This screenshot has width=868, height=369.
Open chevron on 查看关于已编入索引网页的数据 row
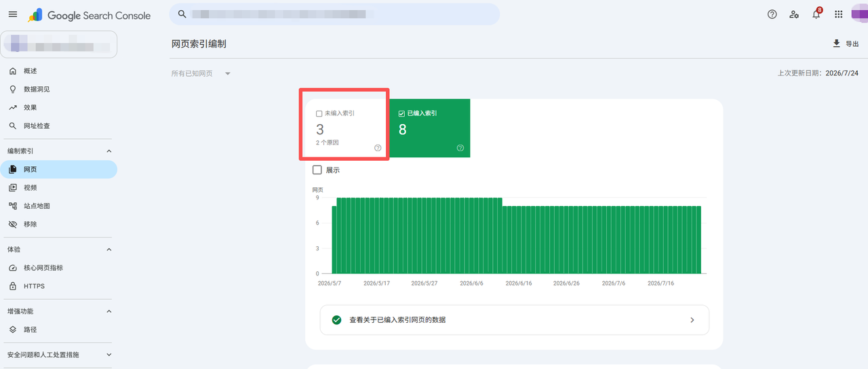pos(692,319)
